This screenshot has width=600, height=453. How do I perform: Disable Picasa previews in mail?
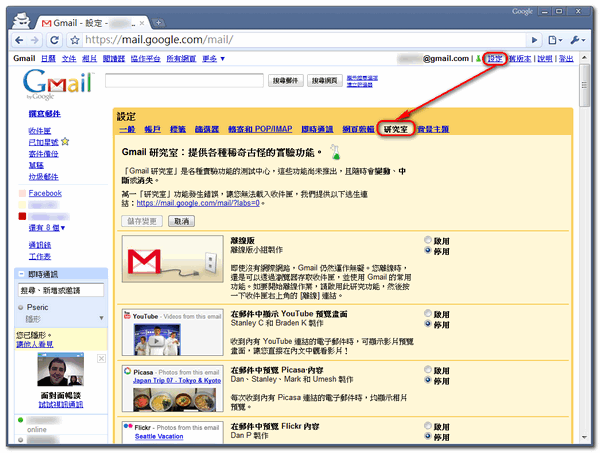428,380
